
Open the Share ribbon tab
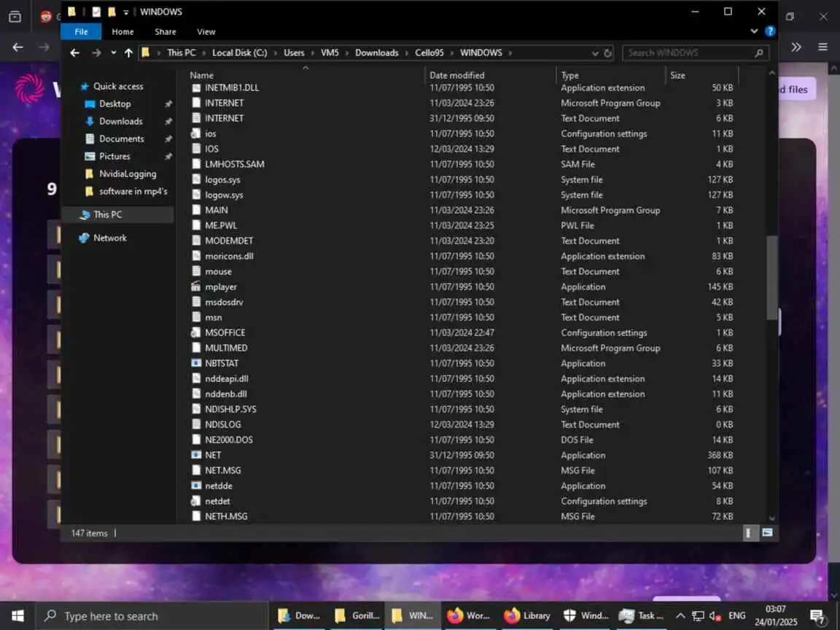tap(165, 31)
